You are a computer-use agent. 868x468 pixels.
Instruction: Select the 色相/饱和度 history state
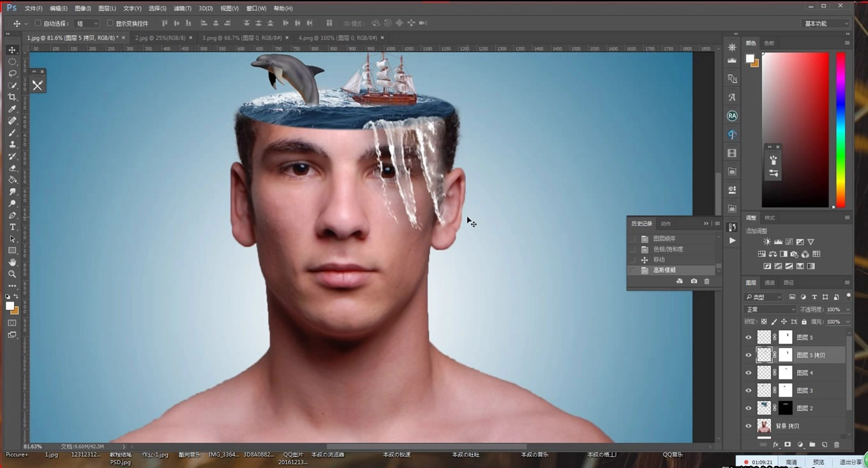[x=672, y=249]
